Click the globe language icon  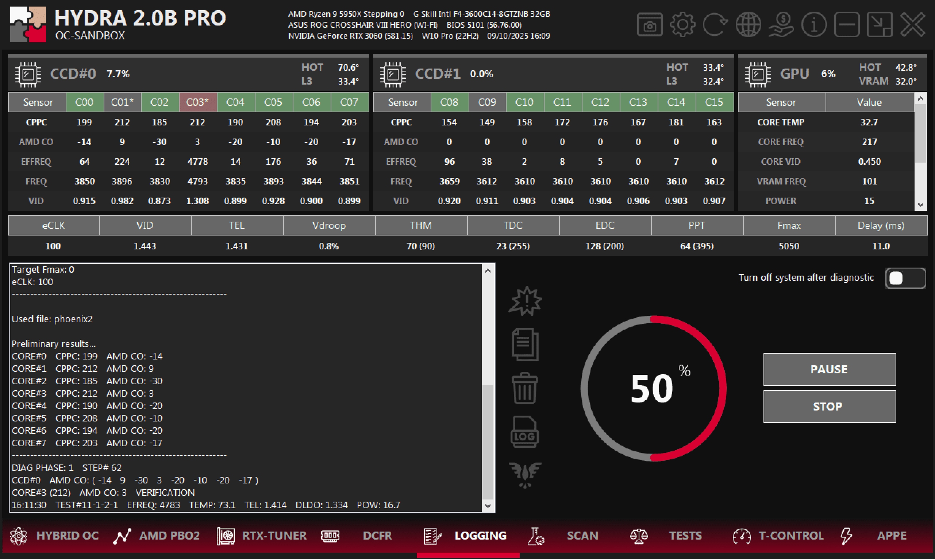(x=748, y=25)
